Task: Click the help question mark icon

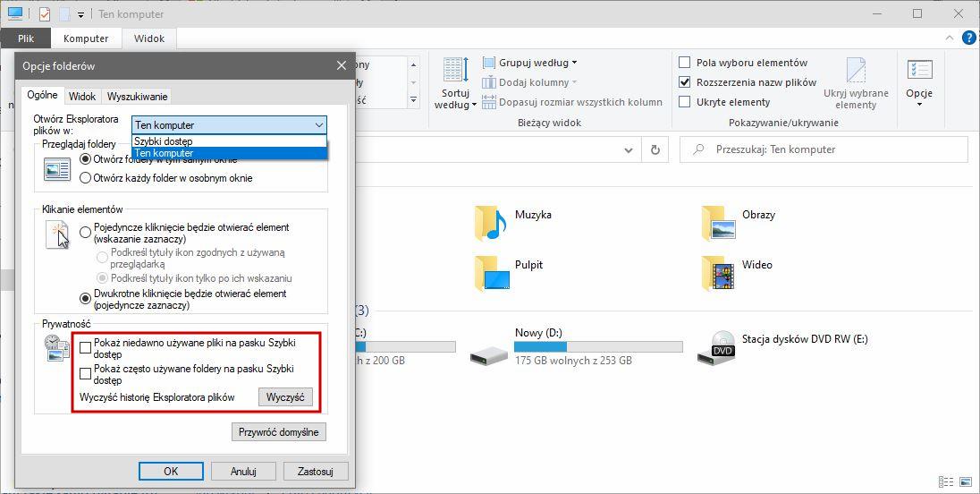Action: pos(967,38)
